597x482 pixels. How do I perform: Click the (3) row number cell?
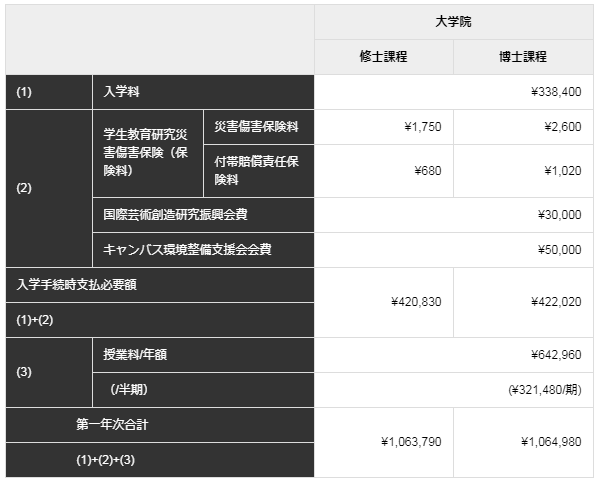[49, 372]
